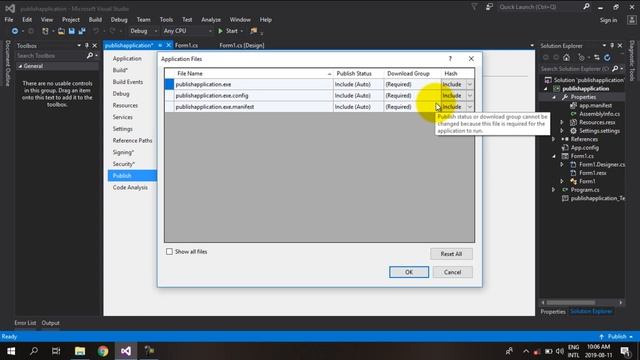The height and width of the screenshot is (360, 640).
Task: Click the New Project toolbar icon
Action: [45, 31]
